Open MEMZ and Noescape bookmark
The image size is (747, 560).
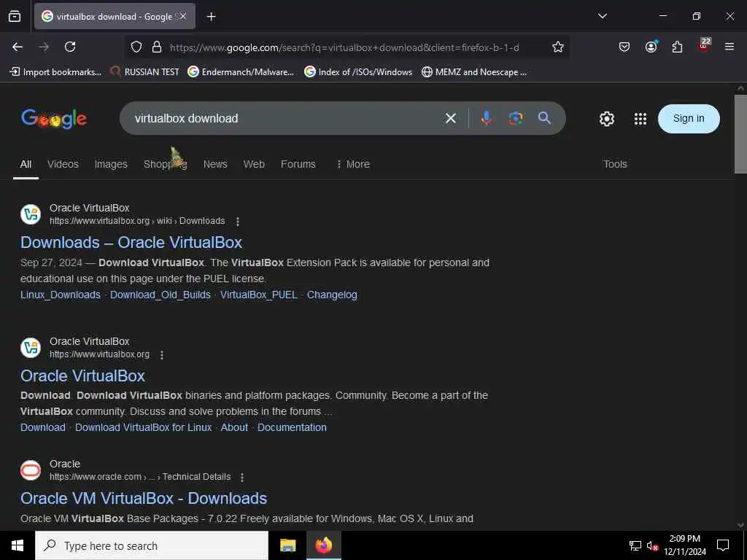coord(474,72)
